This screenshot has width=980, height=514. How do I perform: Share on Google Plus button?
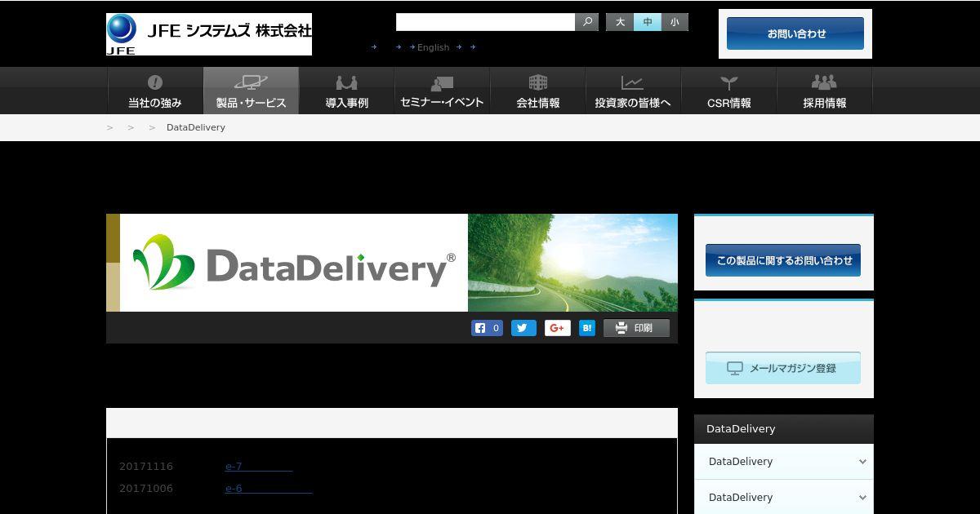point(557,328)
